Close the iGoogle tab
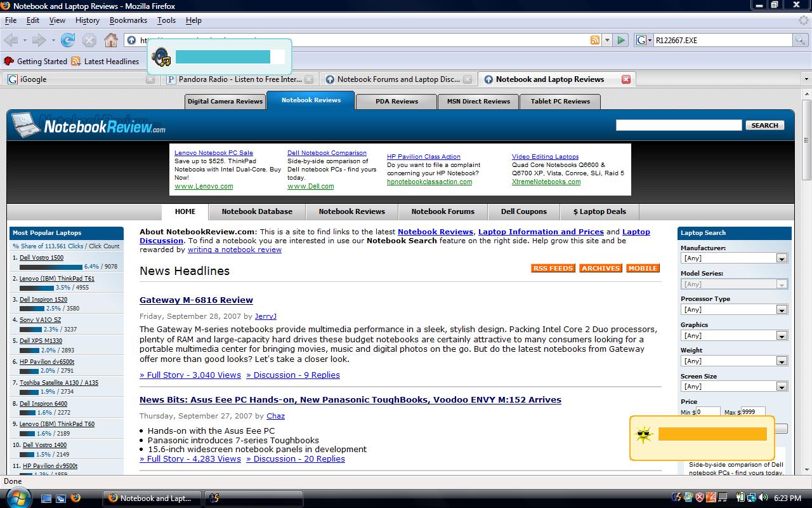 click(x=150, y=79)
